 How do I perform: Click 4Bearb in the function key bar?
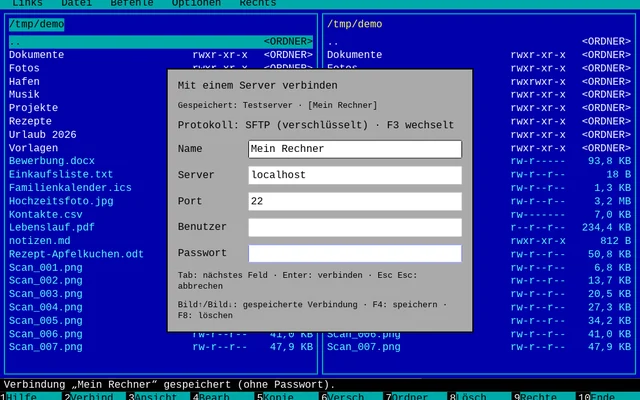(210, 396)
